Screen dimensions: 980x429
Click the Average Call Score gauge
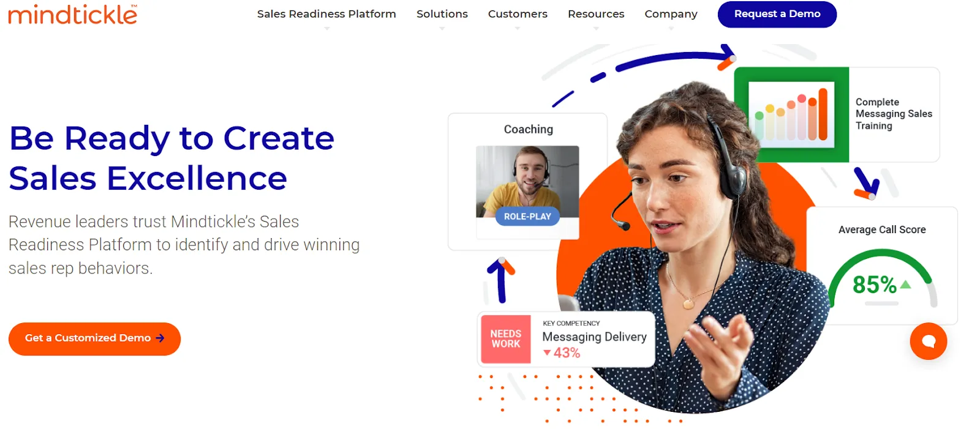pyautogui.click(x=883, y=278)
